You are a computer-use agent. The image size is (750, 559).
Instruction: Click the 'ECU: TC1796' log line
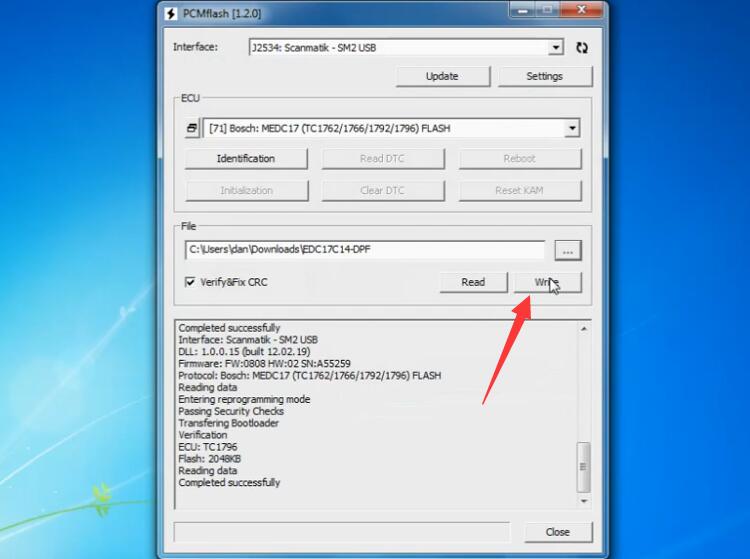[208, 447]
